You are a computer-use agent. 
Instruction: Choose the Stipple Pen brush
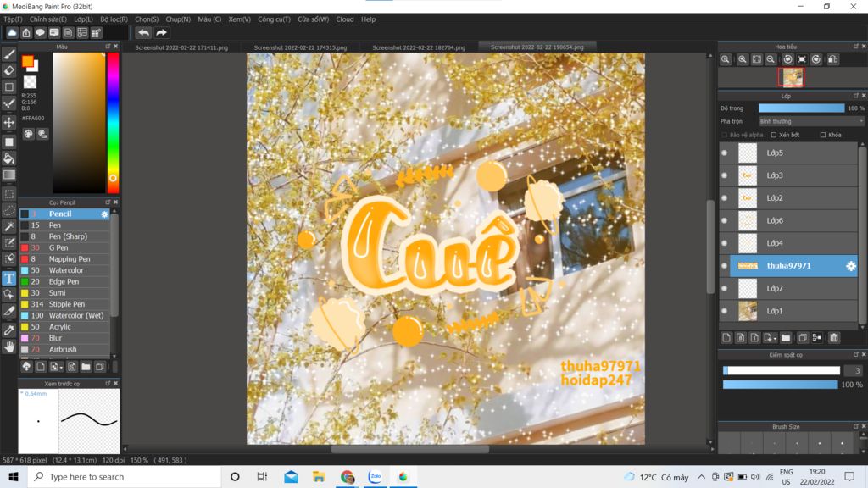pos(64,304)
